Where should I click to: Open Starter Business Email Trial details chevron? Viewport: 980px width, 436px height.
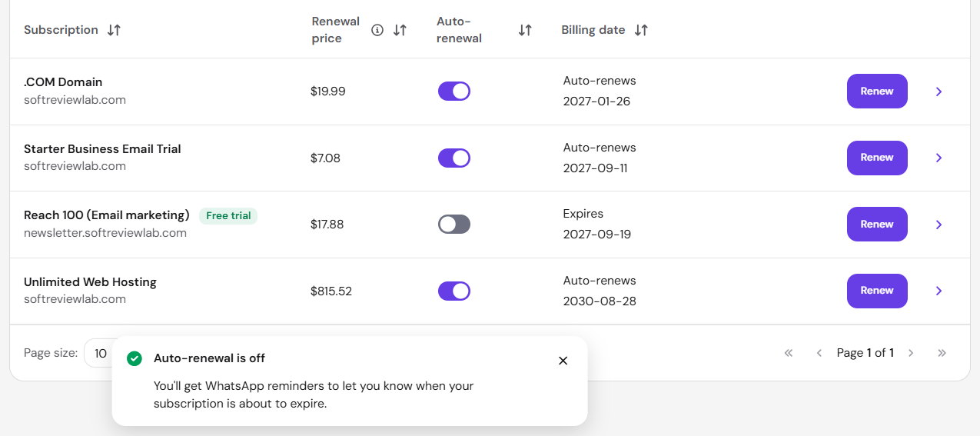938,158
